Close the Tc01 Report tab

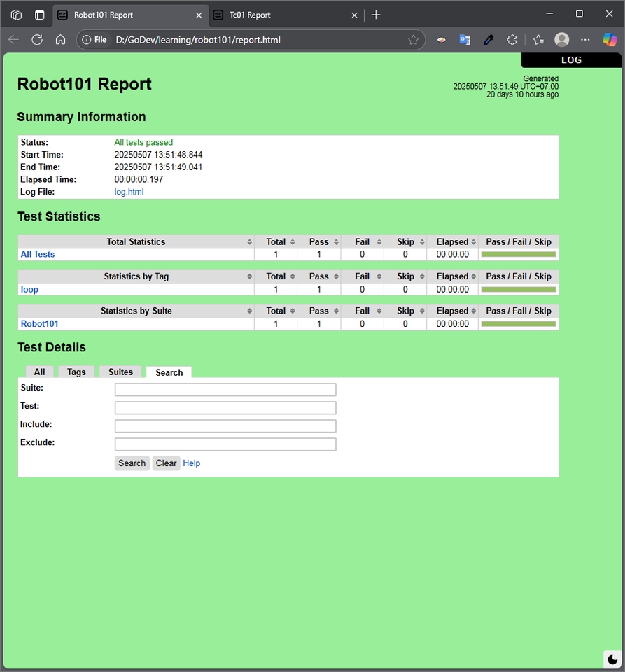(x=354, y=15)
